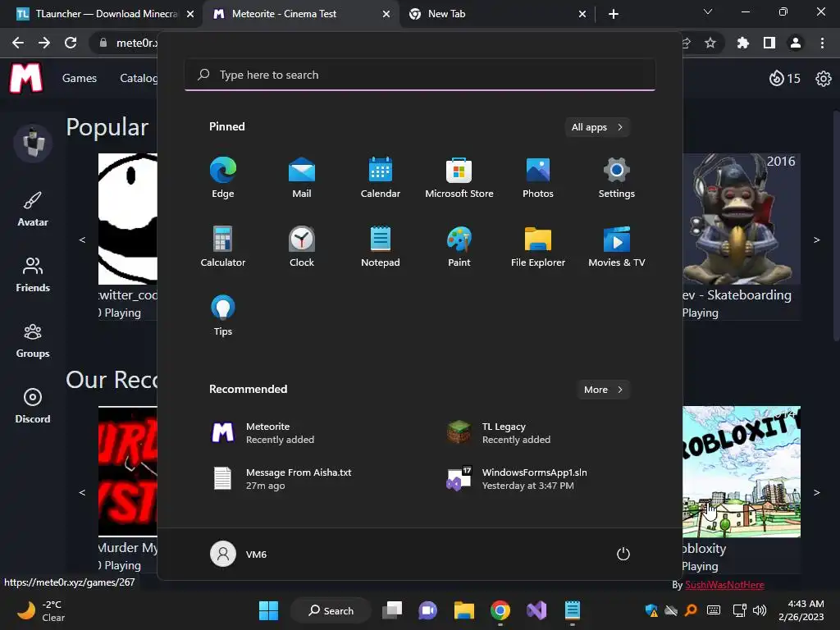Viewport: 840px width, 630px height.
Task: Open Settings from pinned apps
Action: pos(617,178)
